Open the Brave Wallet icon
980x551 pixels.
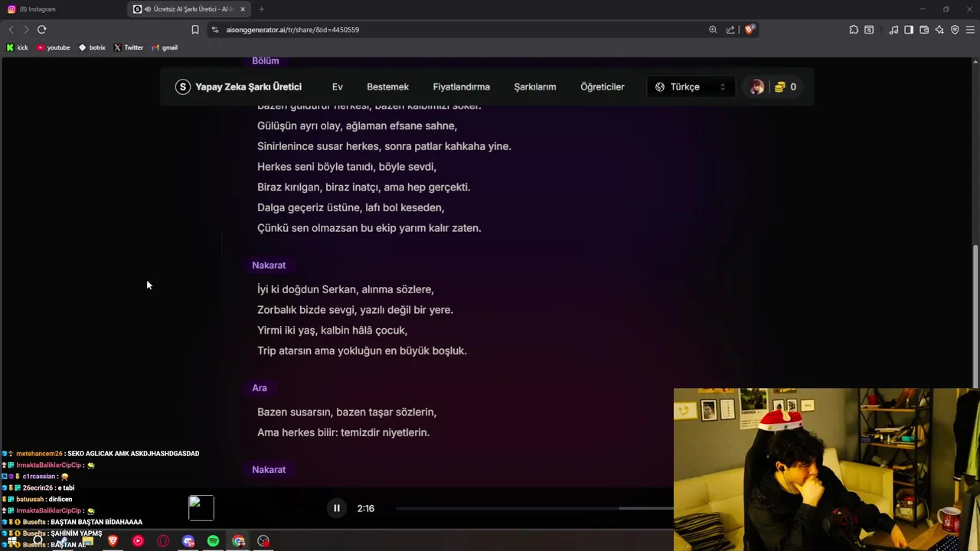(924, 30)
